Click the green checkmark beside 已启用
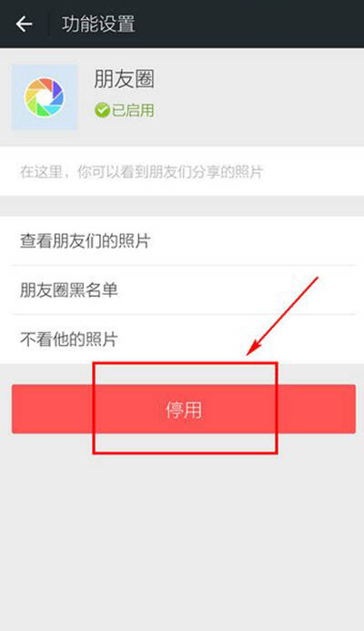 102,110
